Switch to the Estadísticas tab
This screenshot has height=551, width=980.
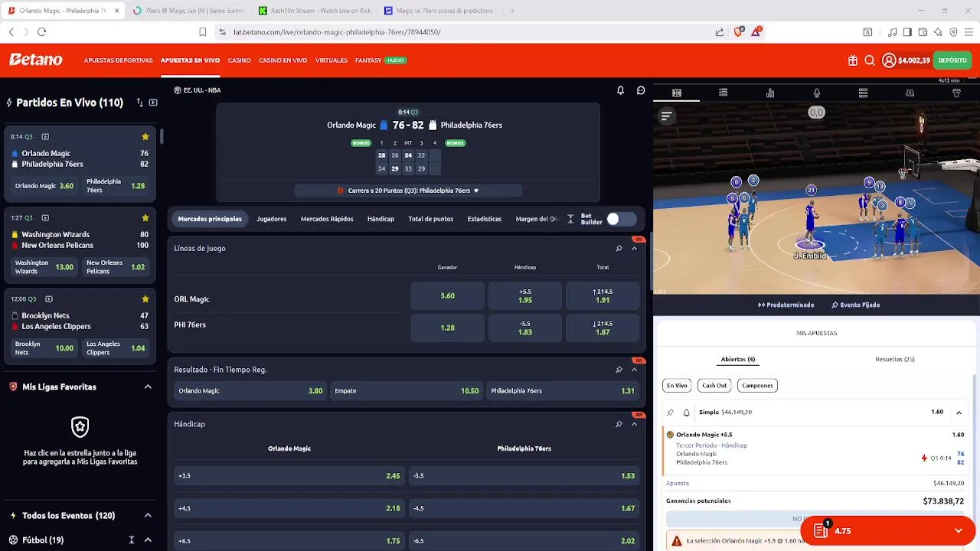click(485, 219)
